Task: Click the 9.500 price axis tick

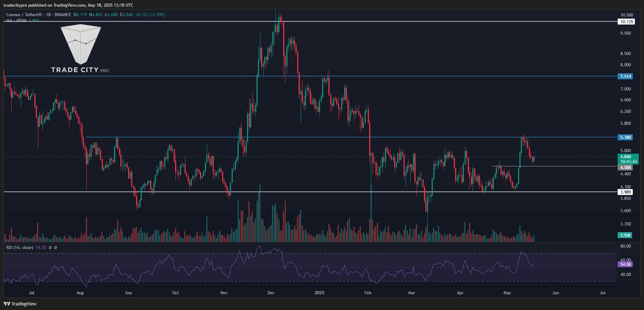Action: [626, 33]
